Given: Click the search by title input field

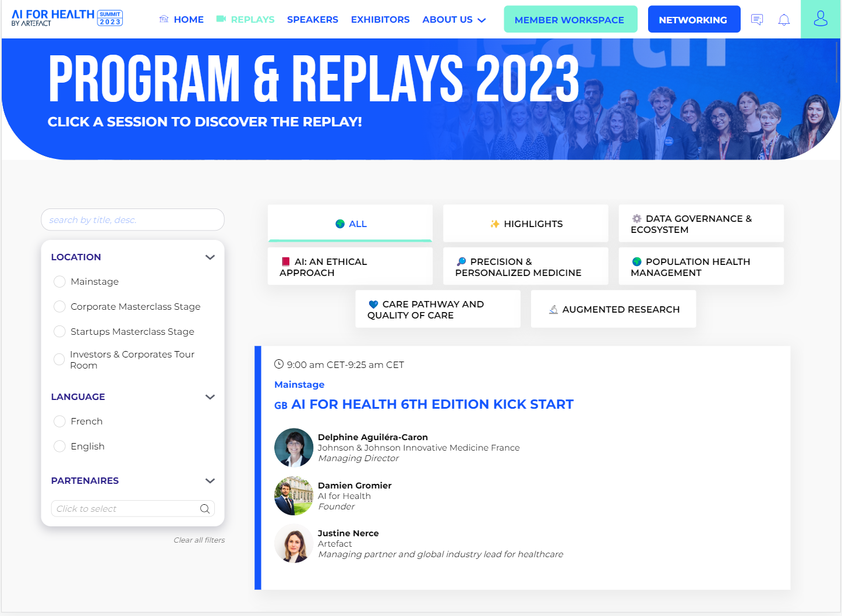Looking at the screenshot, I should [x=133, y=220].
